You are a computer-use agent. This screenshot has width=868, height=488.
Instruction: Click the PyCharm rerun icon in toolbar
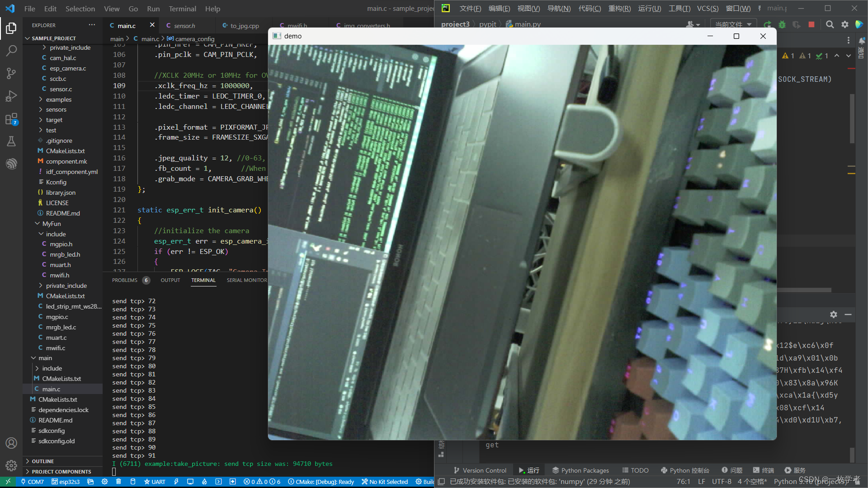[767, 24]
